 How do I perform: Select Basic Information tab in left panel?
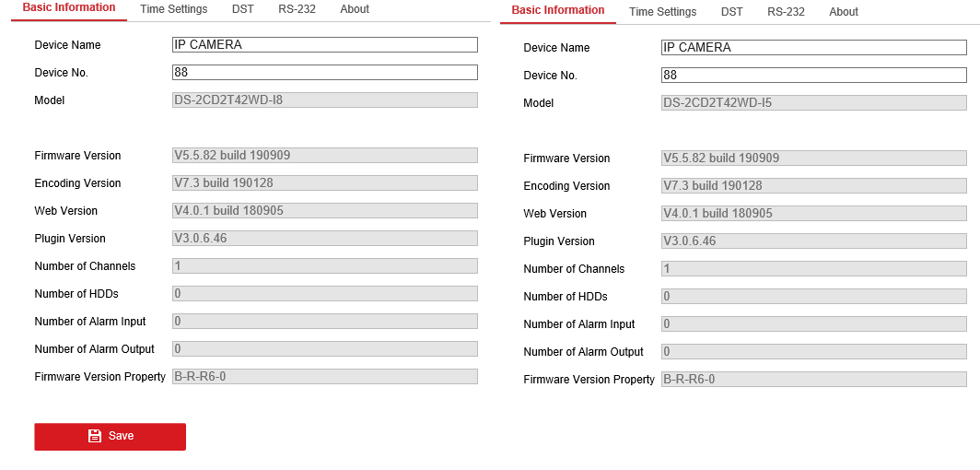click(x=69, y=8)
